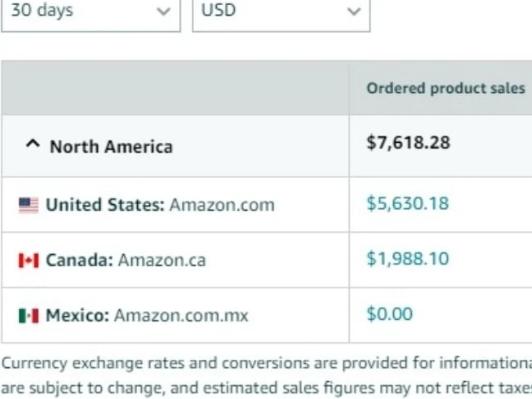This screenshot has width=532, height=399.
Task: Select the United States: Amazon.com row
Action: tap(267, 205)
